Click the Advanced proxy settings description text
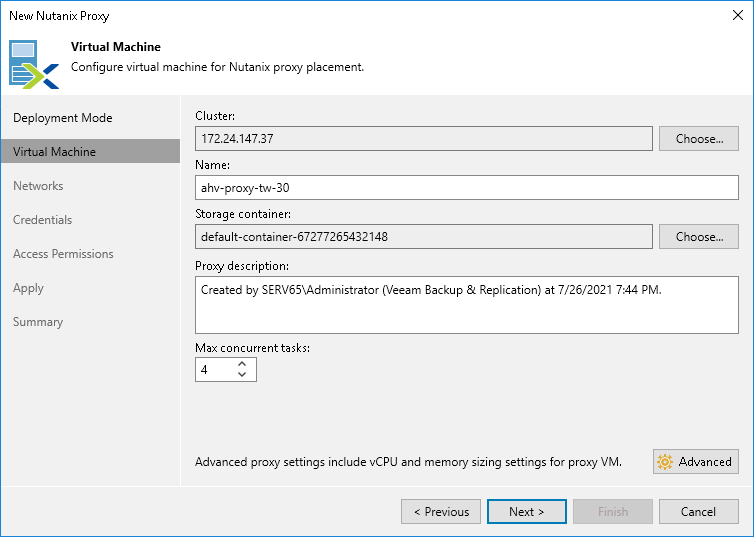This screenshot has height=537, width=754. 408,462
